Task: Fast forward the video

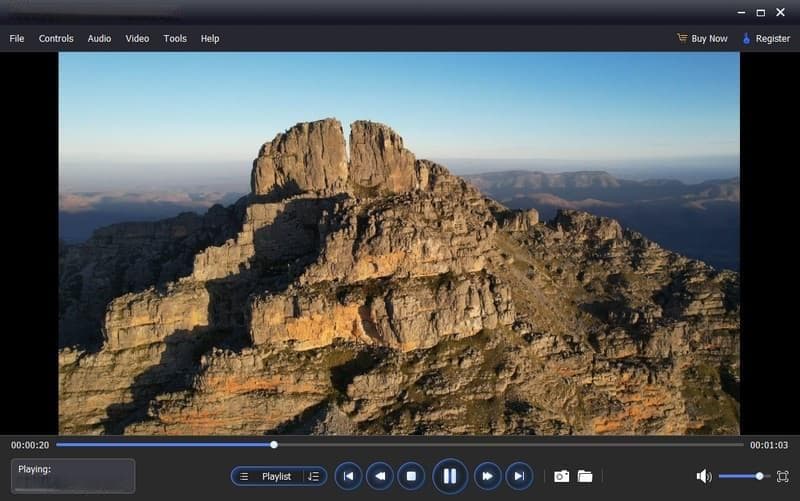Action: click(x=488, y=476)
